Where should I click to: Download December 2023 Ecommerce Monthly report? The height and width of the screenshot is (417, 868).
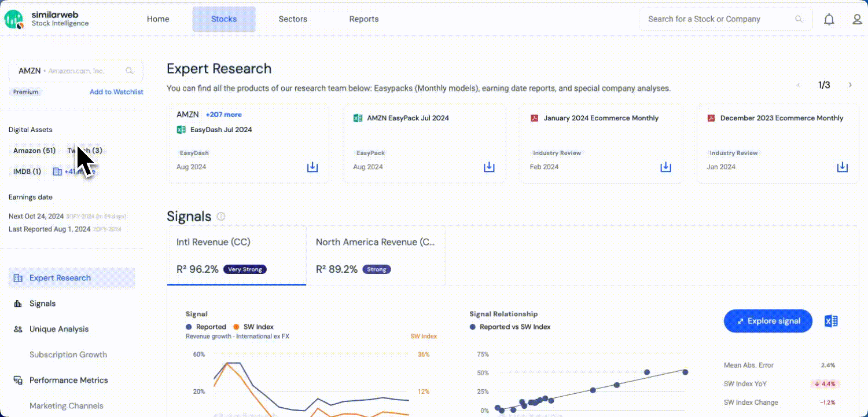pyautogui.click(x=843, y=167)
